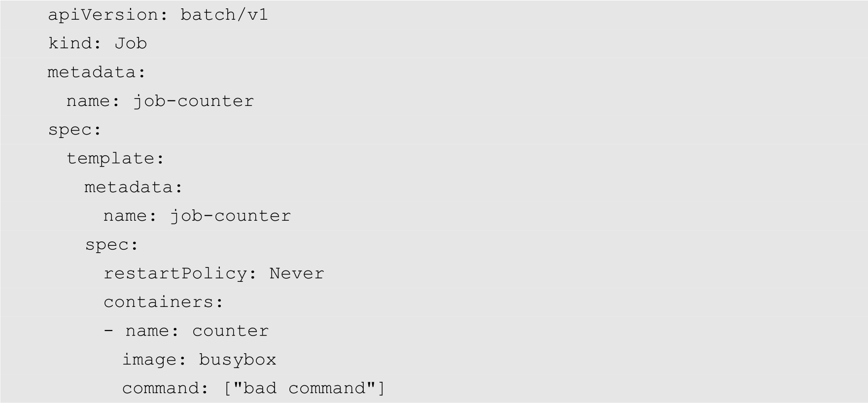Click "job-counter" under the template metadata
The width and height of the screenshot is (868, 403).
pyautogui.click(x=231, y=216)
